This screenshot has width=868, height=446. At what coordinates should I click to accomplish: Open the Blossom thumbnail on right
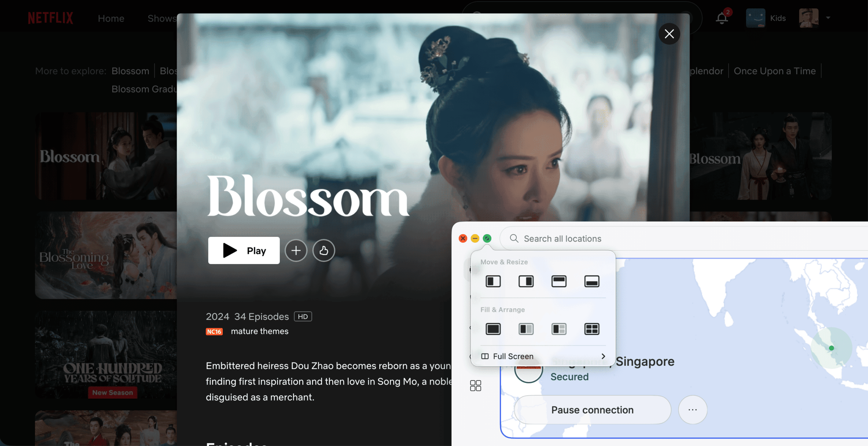[761, 156]
